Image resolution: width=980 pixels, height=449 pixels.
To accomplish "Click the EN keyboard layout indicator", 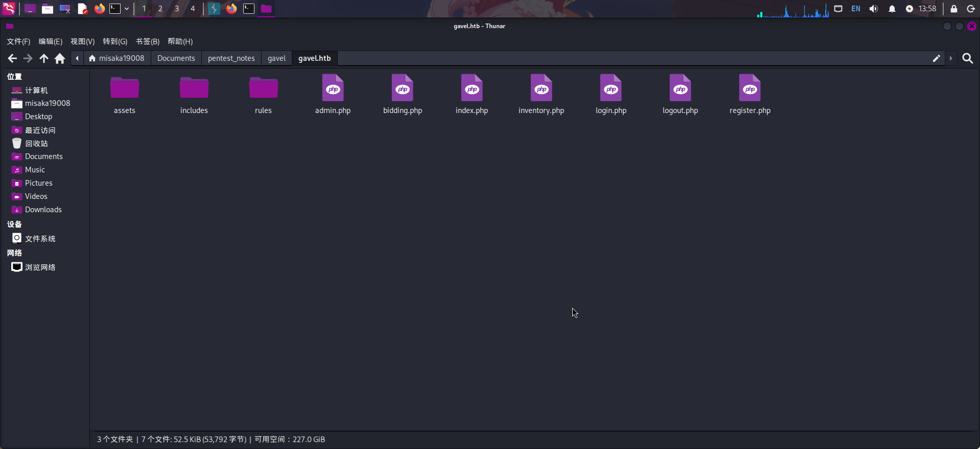I will pyautogui.click(x=856, y=9).
